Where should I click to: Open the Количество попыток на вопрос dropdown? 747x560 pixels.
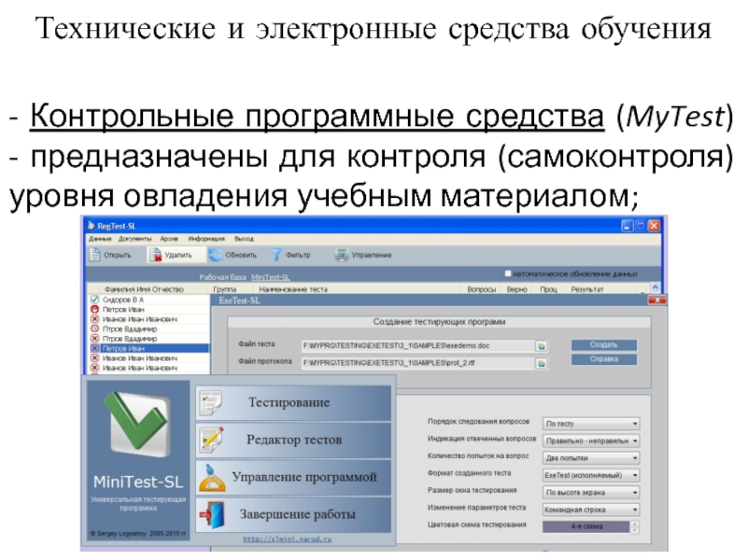(591, 458)
